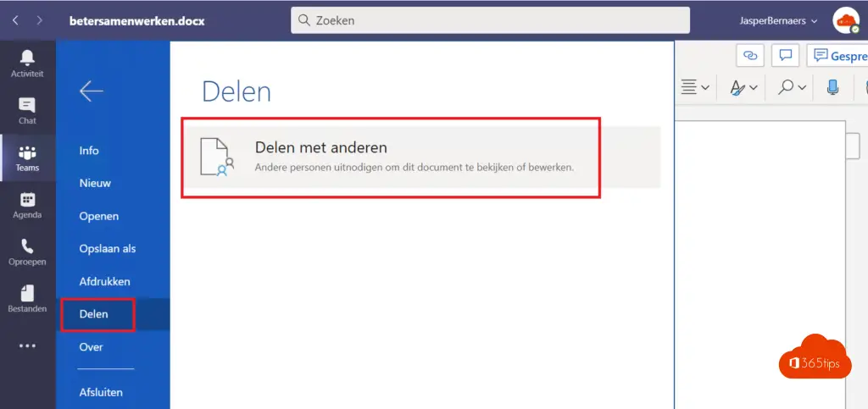Expand the styles dropdown arrow

coord(754,87)
